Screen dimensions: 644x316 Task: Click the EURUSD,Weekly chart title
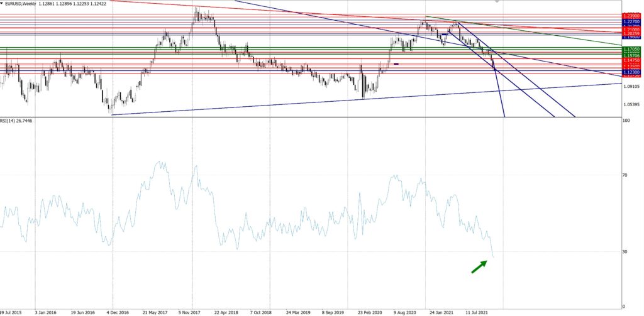point(26,4)
